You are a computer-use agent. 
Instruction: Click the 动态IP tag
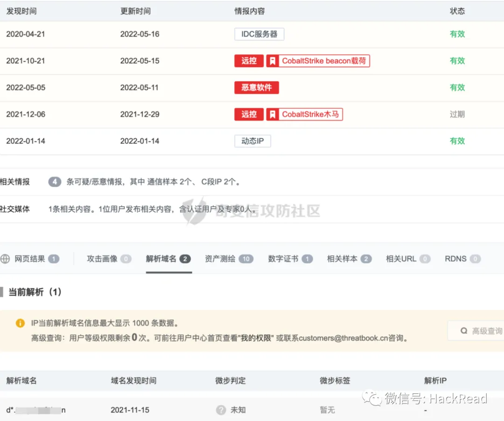(x=252, y=141)
